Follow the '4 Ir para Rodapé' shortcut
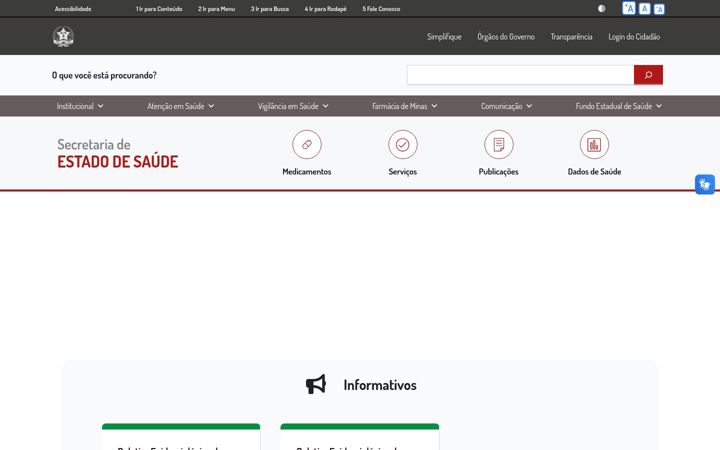Screen dimensions: 720x450 click(325, 9)
